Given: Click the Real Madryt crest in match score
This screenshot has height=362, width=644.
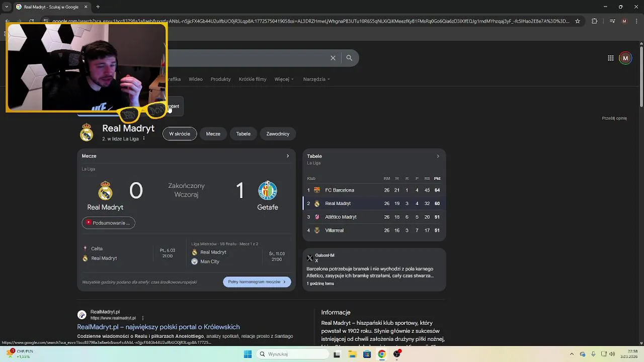Looking at the screenshot, I should (105, 191).
